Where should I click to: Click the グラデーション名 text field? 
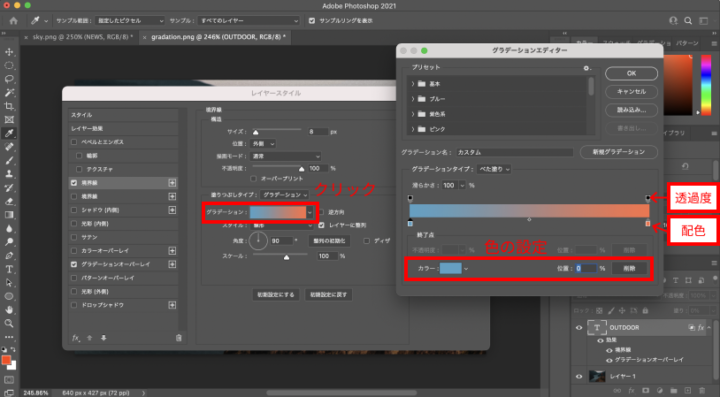point(514,152)
